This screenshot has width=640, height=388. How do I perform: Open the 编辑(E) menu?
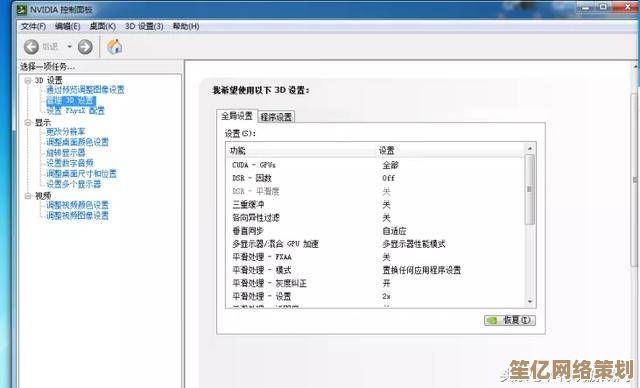click(x=67, y=27)
